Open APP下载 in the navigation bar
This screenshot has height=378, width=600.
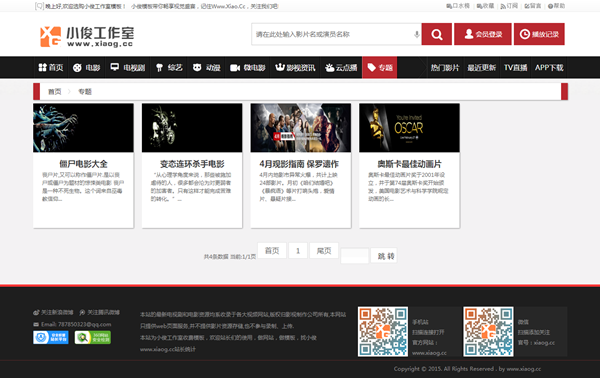point(549,68)
